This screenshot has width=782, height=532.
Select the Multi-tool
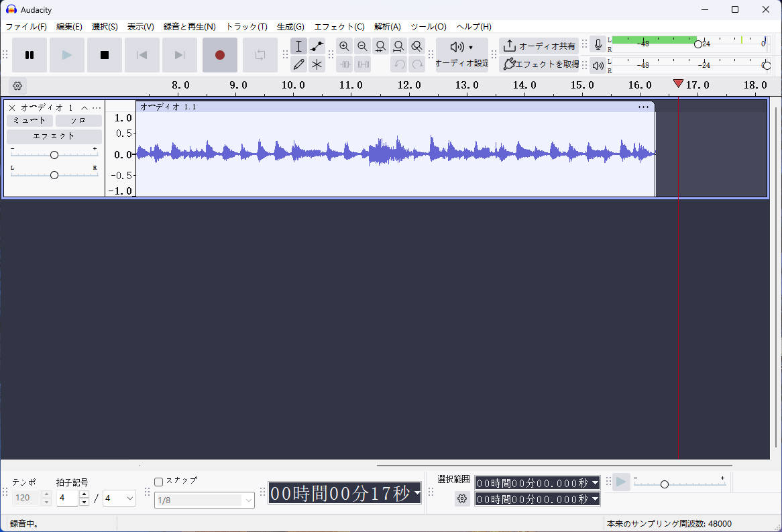317,64
